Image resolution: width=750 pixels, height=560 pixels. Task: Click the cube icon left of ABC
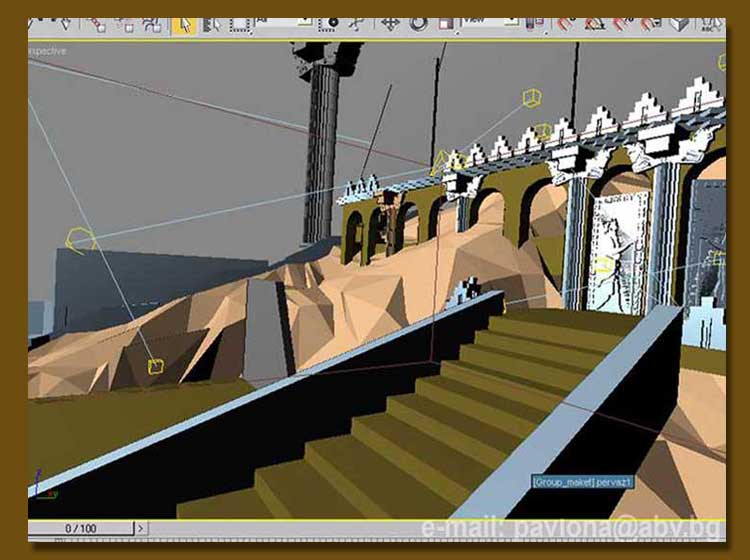[x=679, y=24]
